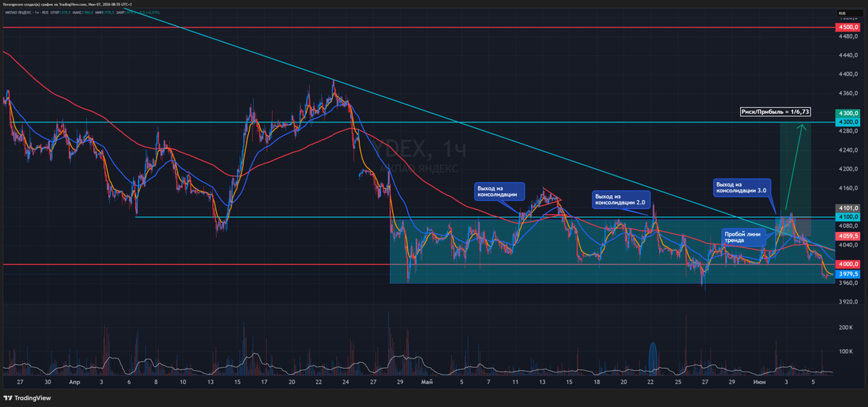
Task: Click the 'Июн' month label on the time axis
Action: (x=759, y=381)
